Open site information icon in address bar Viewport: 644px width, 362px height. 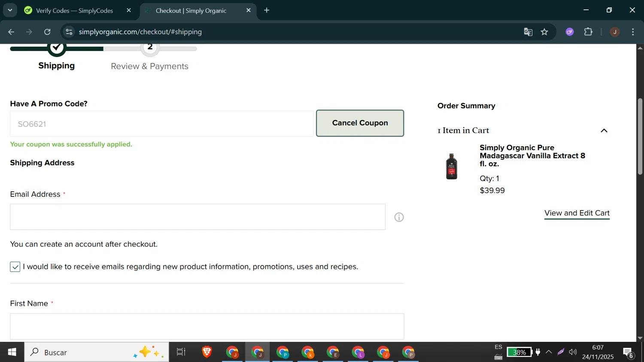69,32
